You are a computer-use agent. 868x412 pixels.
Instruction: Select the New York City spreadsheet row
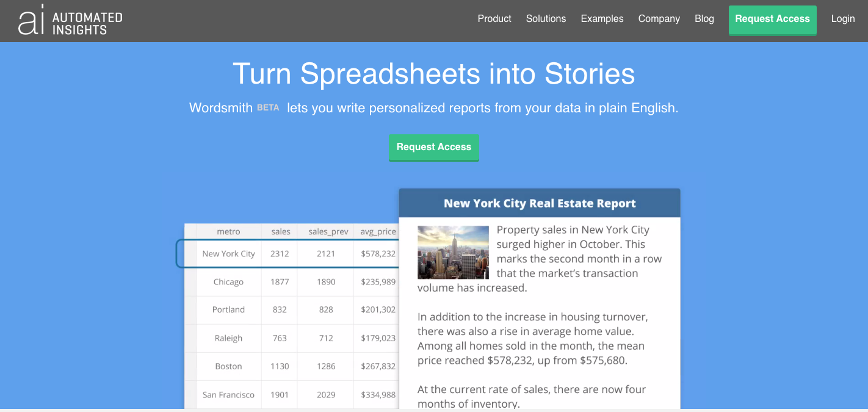click(x=228, y=253)
